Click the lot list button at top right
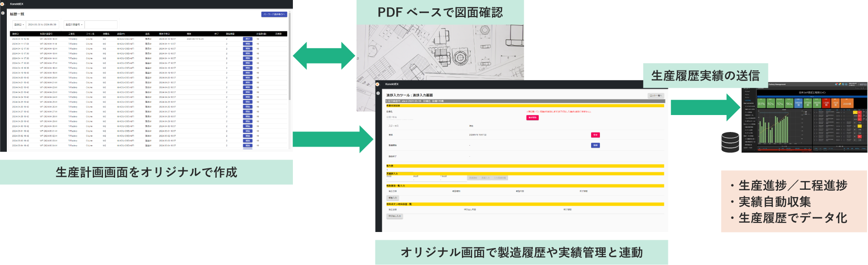 point(656,96)
